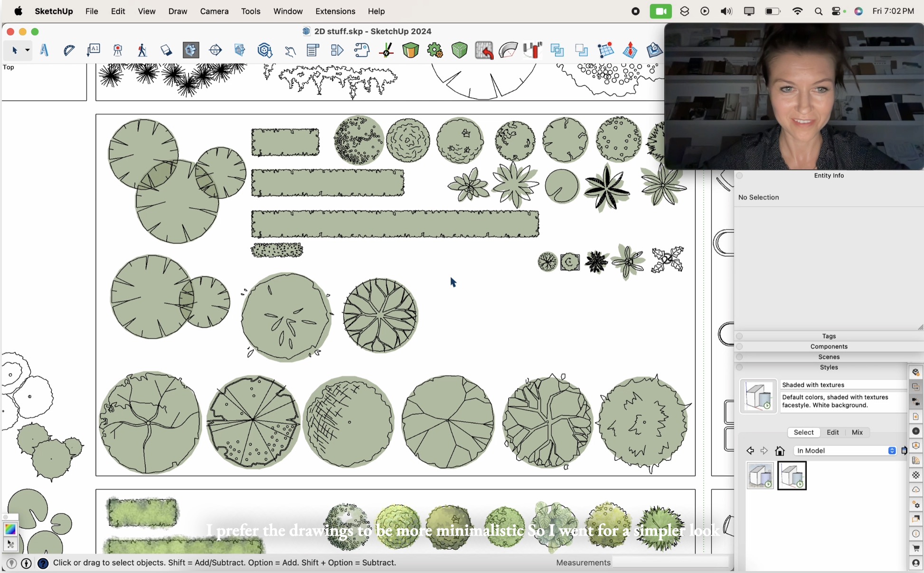This screenshot has height=573, width=924.
Task: Click the In Model home button in Styles
Action: click(x=780, y=451)
